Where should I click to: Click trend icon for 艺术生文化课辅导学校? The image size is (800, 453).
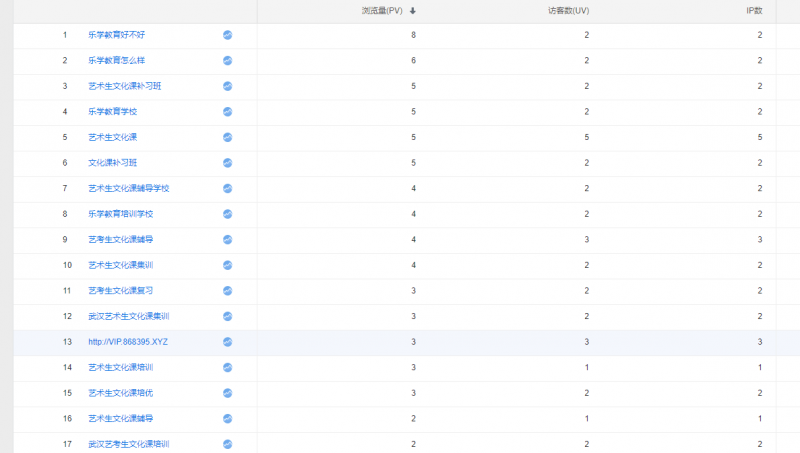(227, 188)
